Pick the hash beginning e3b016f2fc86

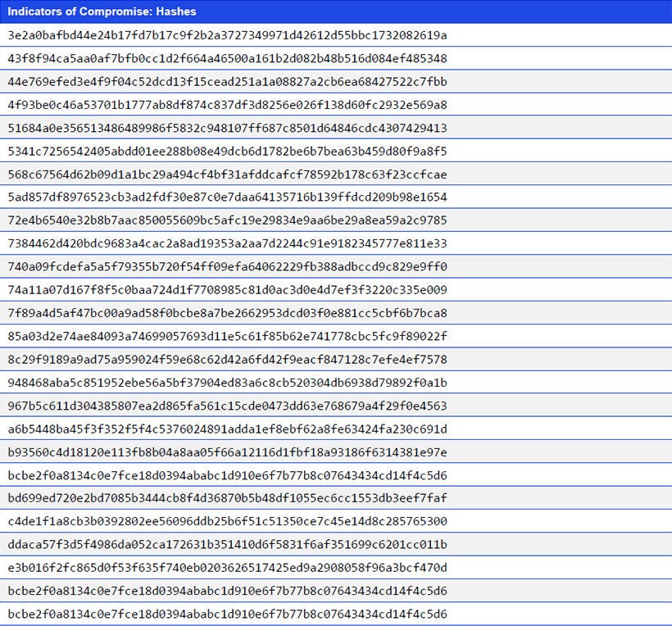pos(228,567)
